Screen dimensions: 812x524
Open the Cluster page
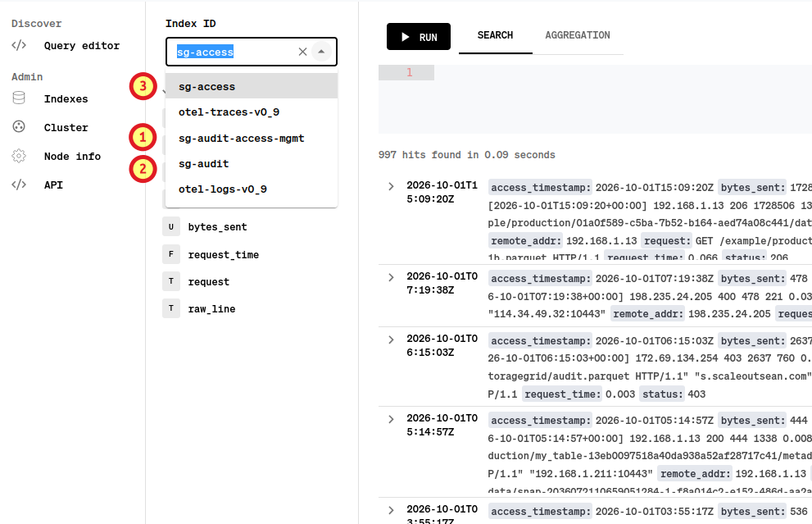66,127
